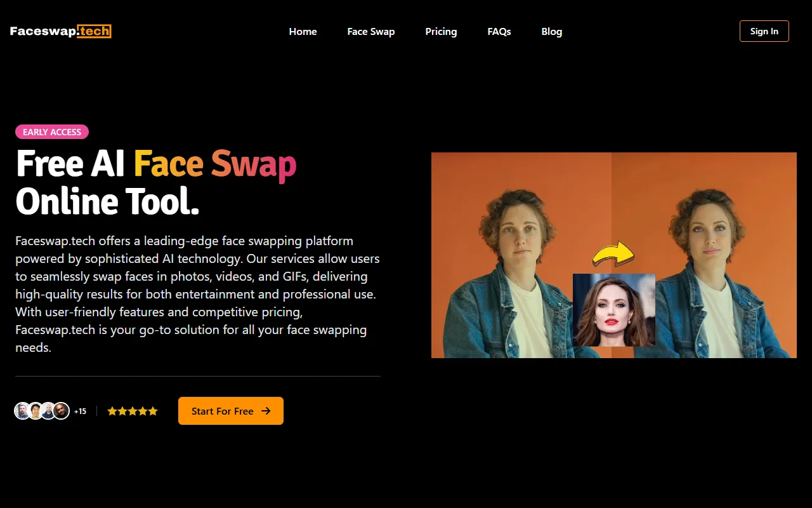812x508 pixels.
Task: Click the Start For Free button
Action: tap(230, 411)
